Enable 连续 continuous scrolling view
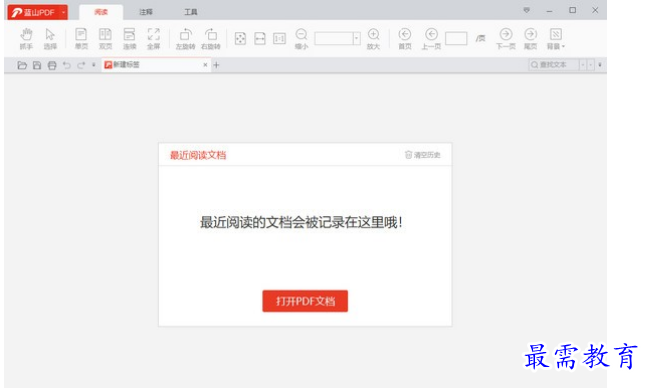646x388 pixels. [x=129, y=39]
